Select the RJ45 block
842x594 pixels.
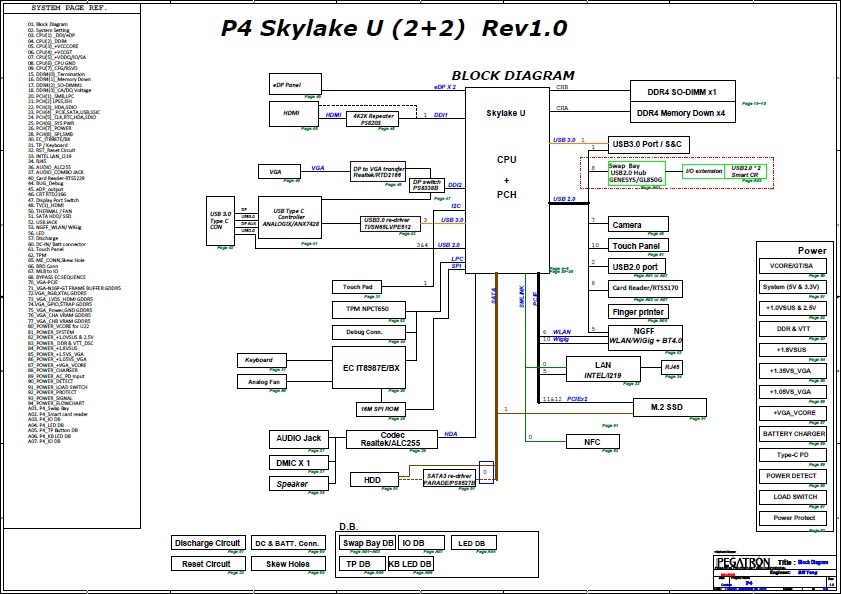click(x=672, y=367)
